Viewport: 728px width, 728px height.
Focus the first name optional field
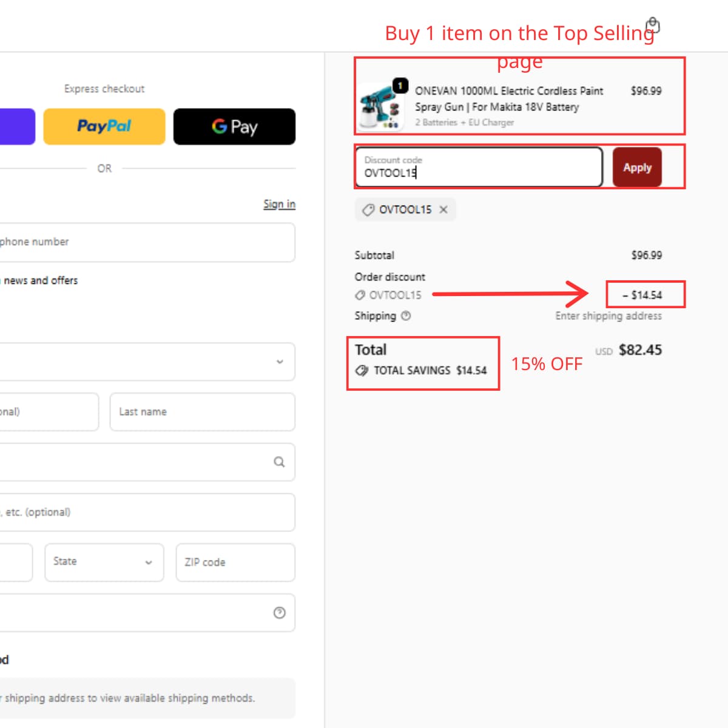pos(49,411)
